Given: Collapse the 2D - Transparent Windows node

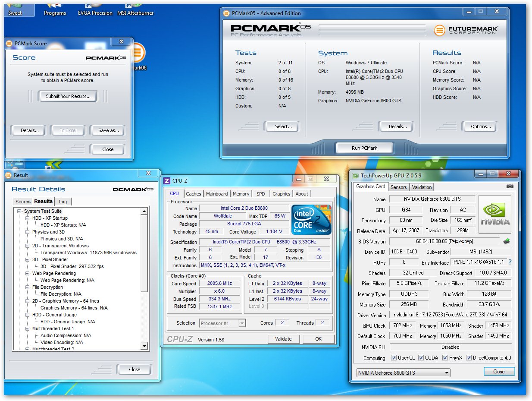Looking at the screenshot, I should tap(28, 246).
